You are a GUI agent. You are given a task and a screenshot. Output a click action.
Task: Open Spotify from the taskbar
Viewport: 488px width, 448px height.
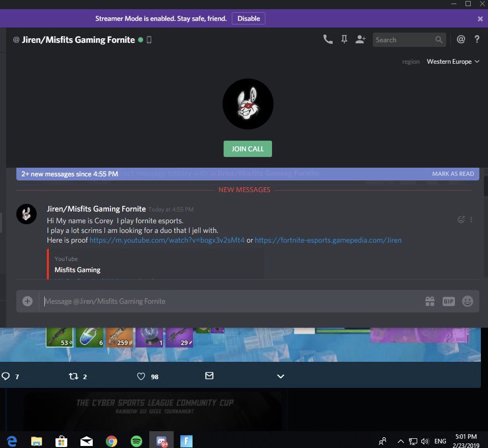(137, 441)
